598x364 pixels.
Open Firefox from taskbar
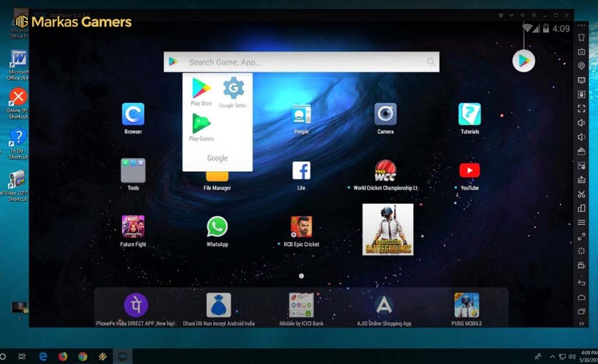click(62, 356)
